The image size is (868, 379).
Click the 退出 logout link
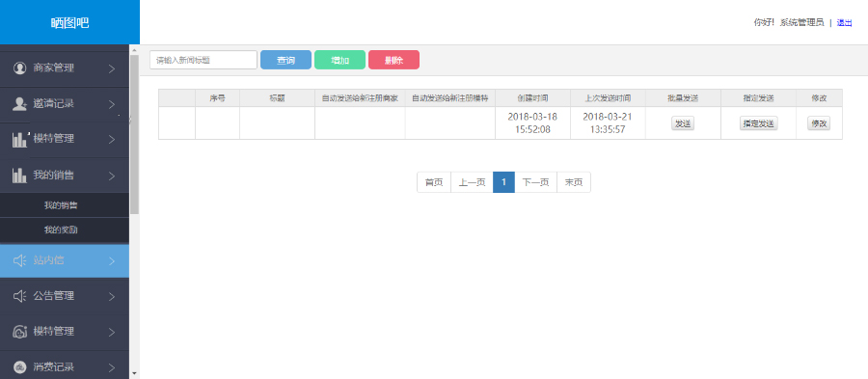[844, 23]
